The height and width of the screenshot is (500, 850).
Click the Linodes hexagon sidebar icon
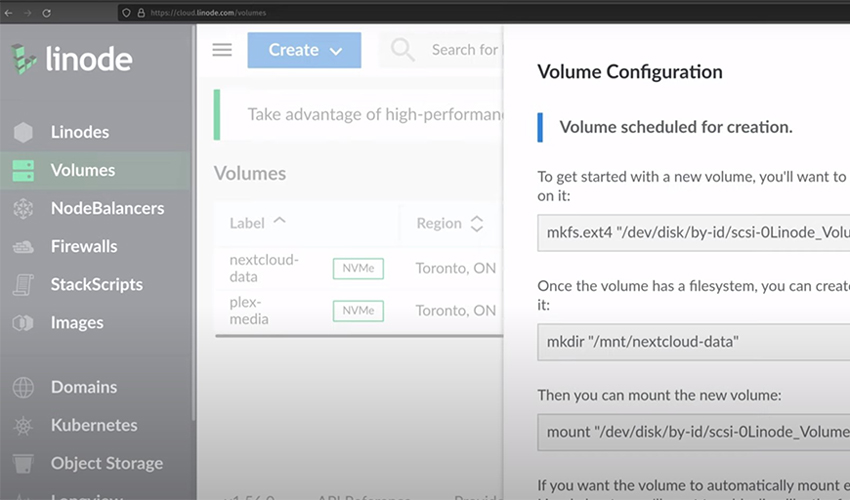[x=23, y=132]
